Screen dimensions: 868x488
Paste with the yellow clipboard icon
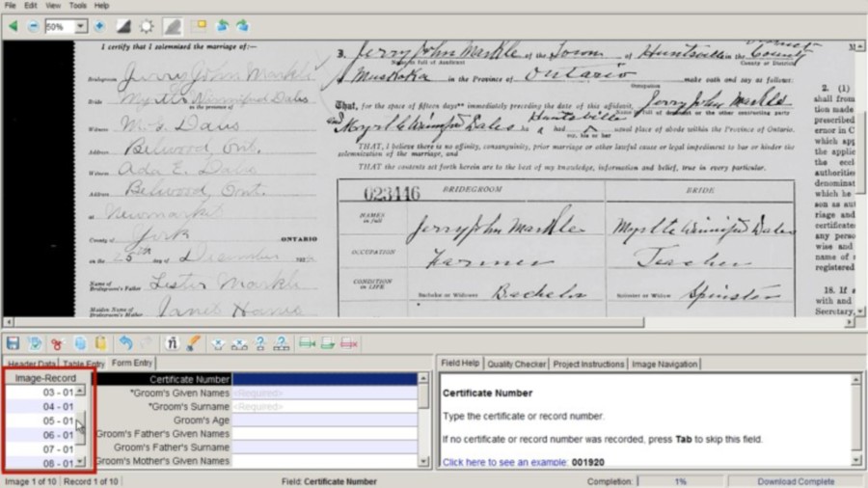pyautogui.click(x=100, y=343)
